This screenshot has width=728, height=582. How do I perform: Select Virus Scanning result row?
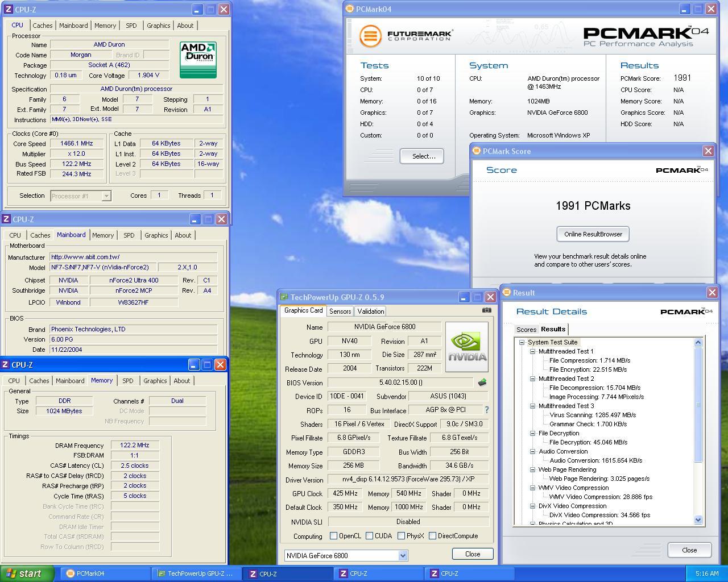click(593, 415)
